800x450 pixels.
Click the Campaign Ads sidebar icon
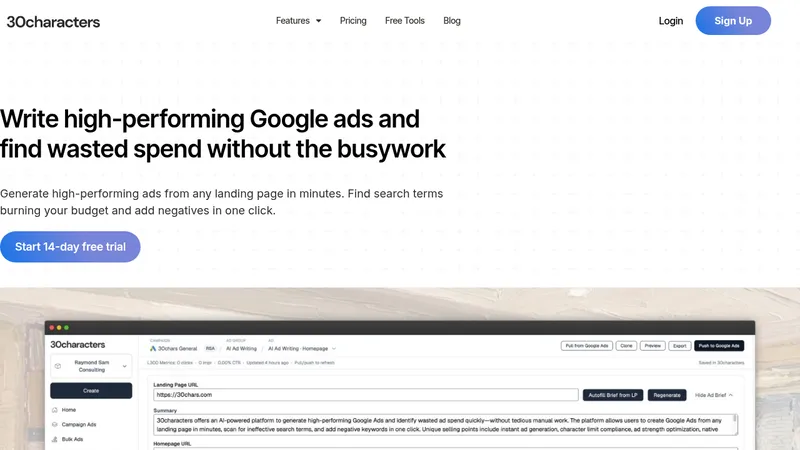tap(55, 424)
